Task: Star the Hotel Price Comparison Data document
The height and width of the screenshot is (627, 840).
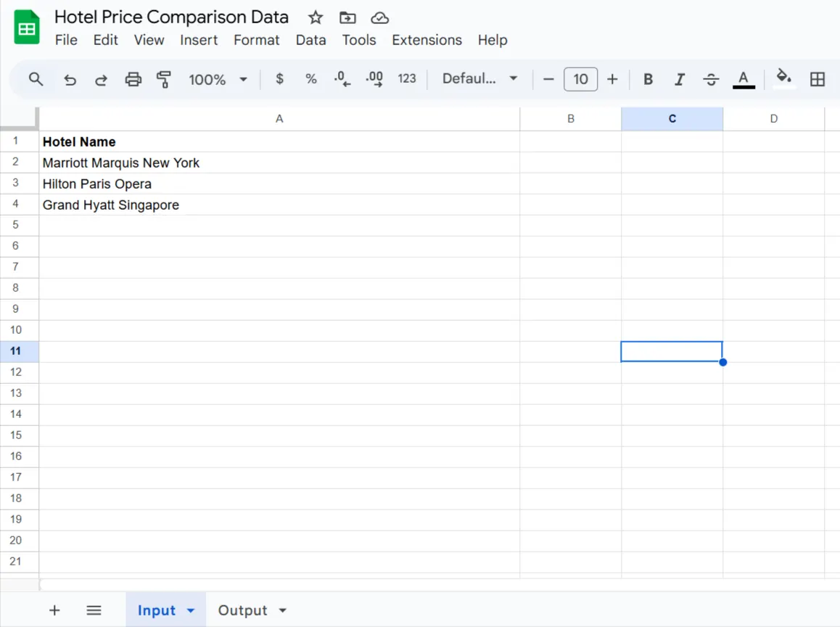Action: [x=316, y=17]
